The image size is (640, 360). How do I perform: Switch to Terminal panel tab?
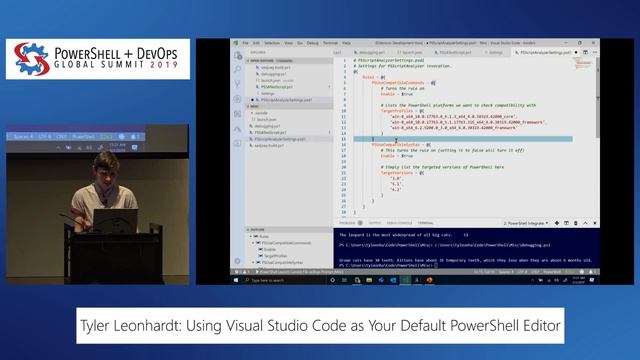425,223
